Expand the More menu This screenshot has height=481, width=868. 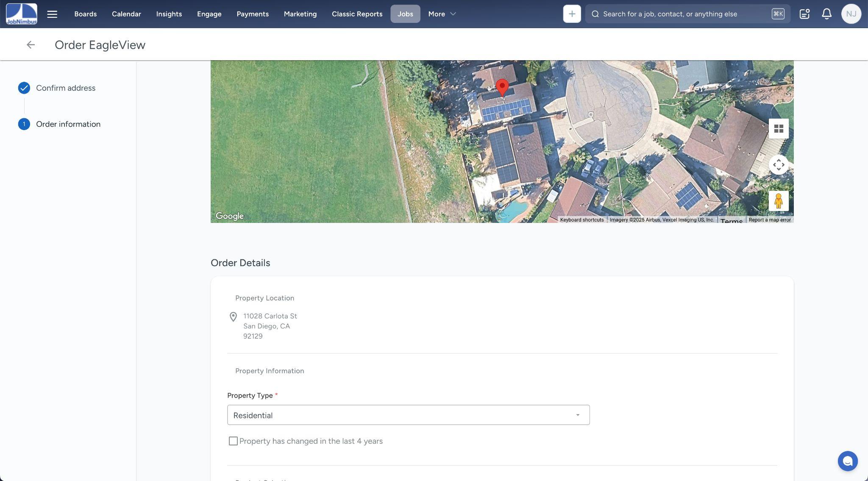click(442, 14)
